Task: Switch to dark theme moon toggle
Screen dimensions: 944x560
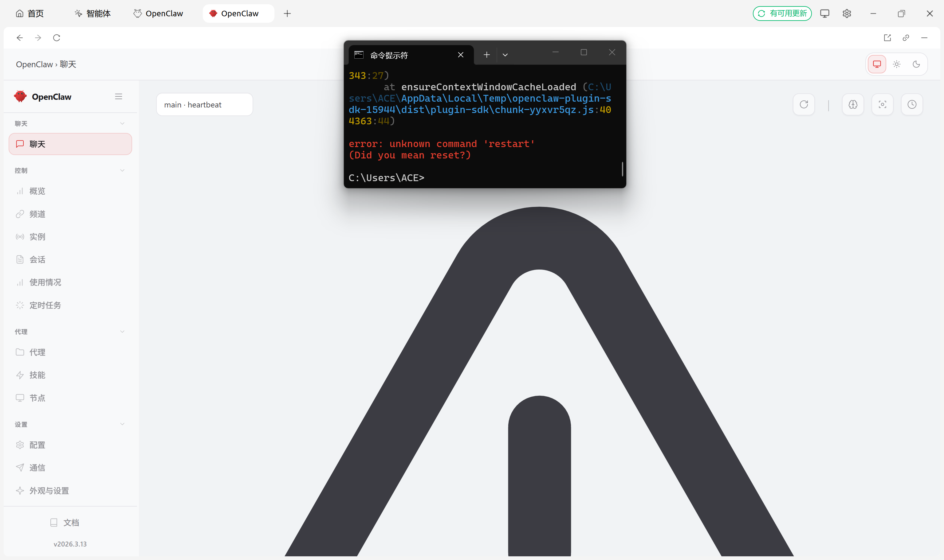Action: point(916,64)
